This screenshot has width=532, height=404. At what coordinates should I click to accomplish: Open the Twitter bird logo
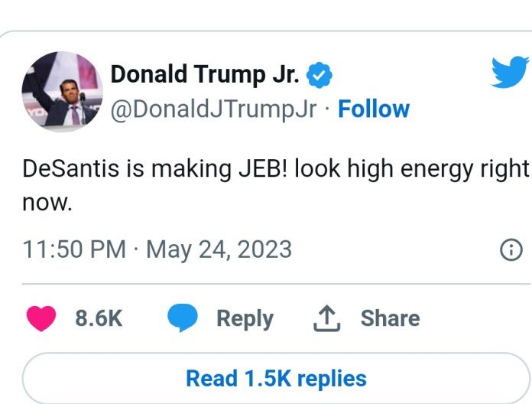[510, 73]
